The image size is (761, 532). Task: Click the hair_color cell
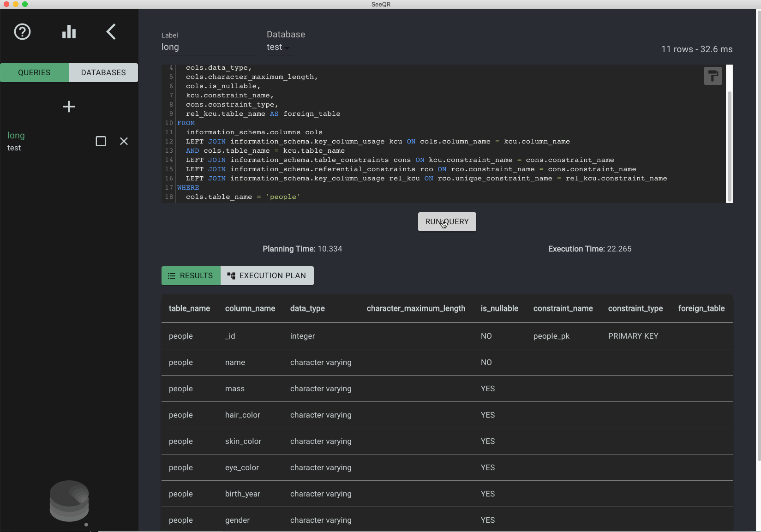(243, 415)
